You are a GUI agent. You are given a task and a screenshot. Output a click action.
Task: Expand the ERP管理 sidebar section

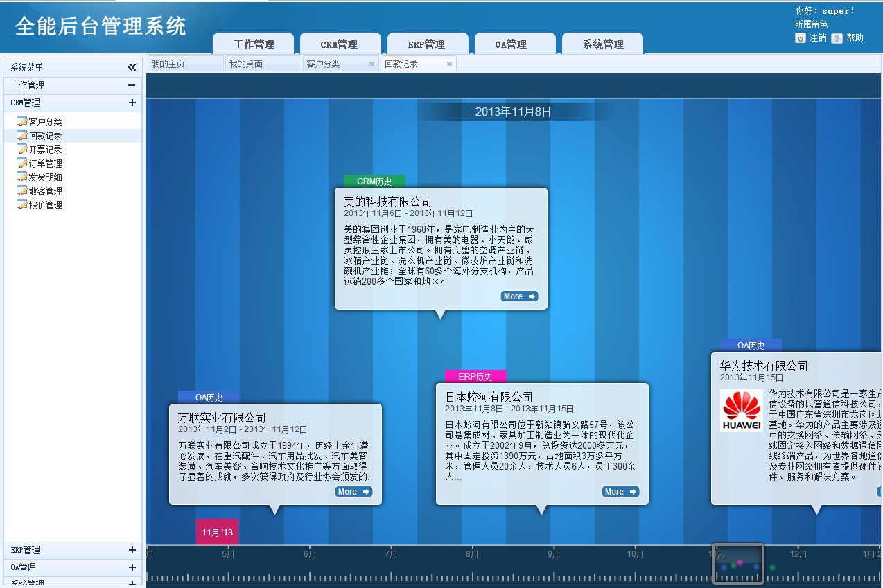pos(132,550)
